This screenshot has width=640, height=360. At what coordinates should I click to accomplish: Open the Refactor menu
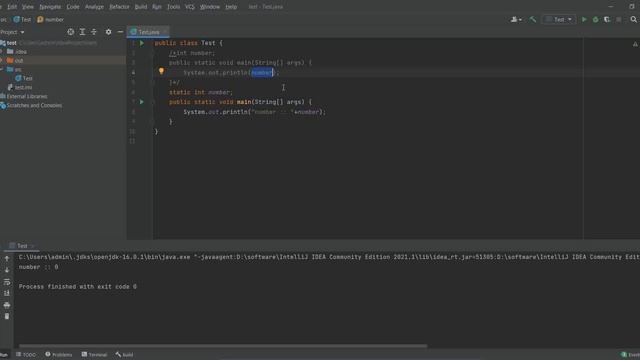tap(119, 7)
